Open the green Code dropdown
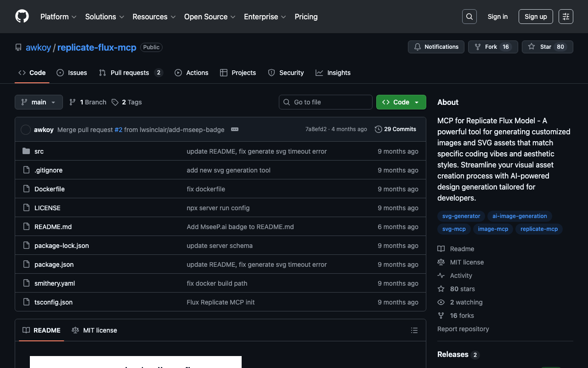588x368 pixels. point(401,102)
